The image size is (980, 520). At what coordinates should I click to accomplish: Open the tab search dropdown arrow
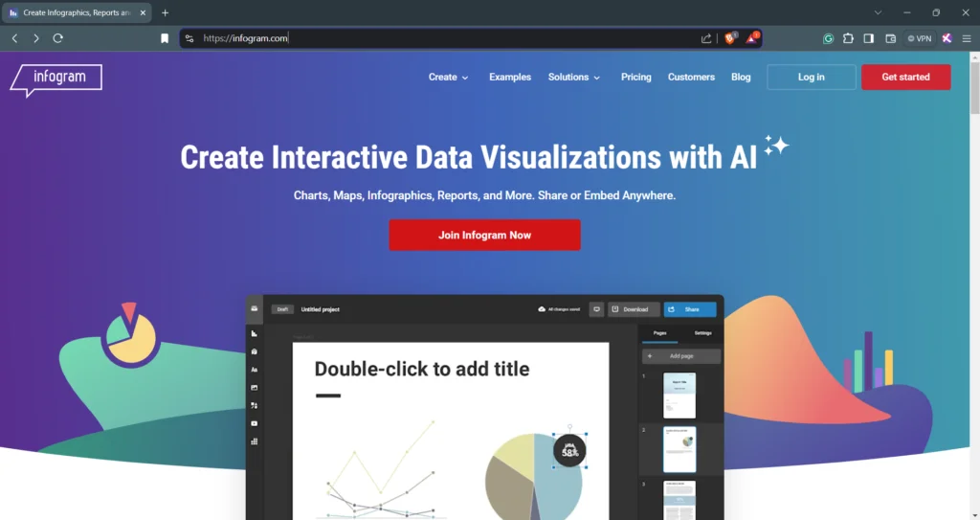click(x=879, y=12)
